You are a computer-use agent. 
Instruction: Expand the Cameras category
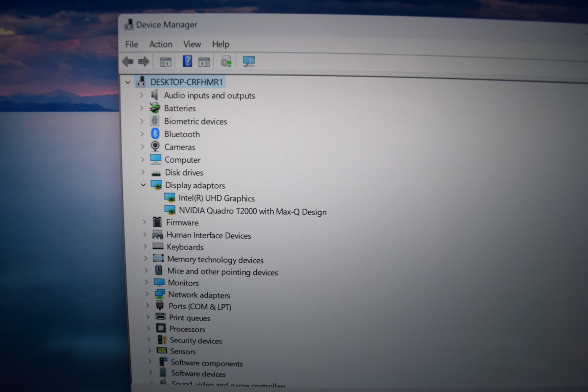pyautogui.click(x=143, y=147)
